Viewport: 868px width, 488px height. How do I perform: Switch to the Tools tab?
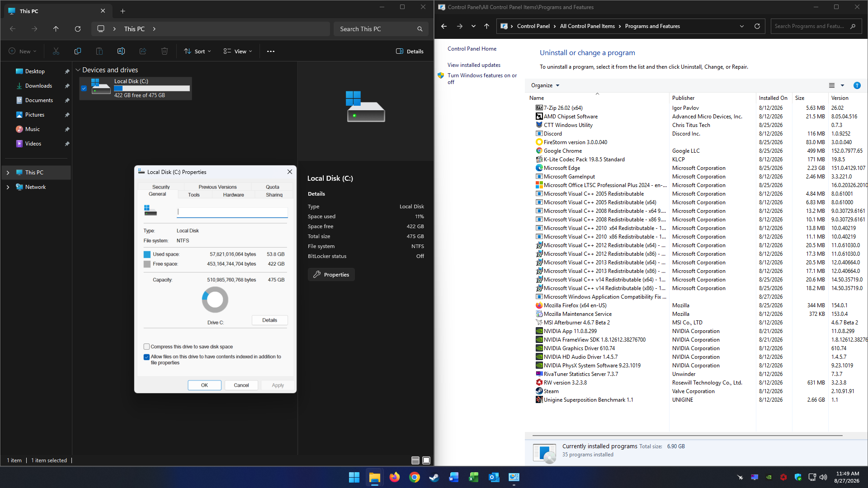(194, 195)
